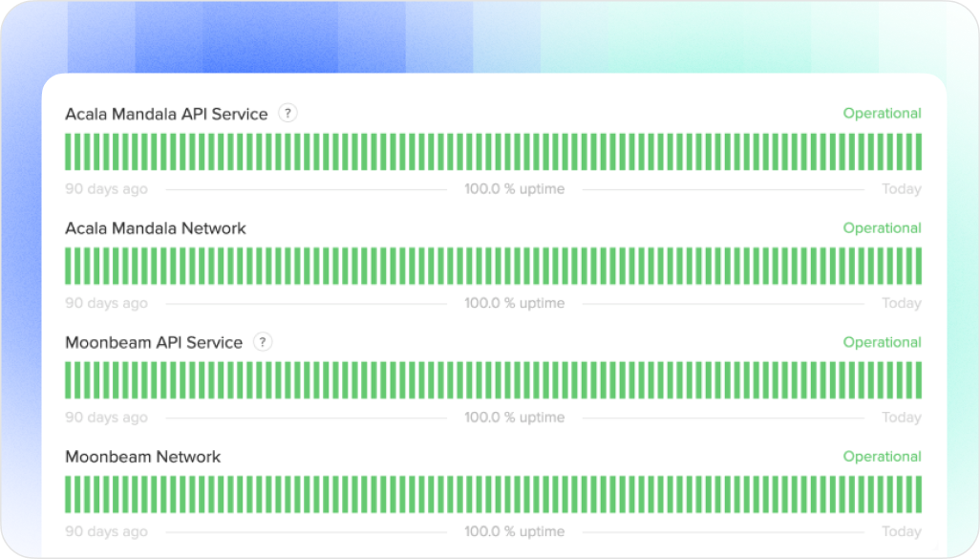Click the last (today) day bar for Moonbeam API Service
Image resolution: width=980 pixels, height=559 pixels.
click(x=919, y=380)
